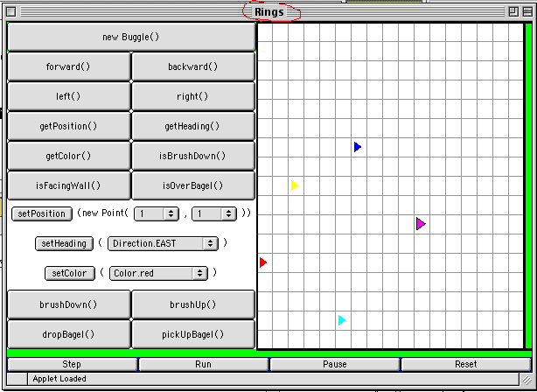The height and width of the screenshot is (392, 537).
Task: Click the setHeading button
Action: 64,243
